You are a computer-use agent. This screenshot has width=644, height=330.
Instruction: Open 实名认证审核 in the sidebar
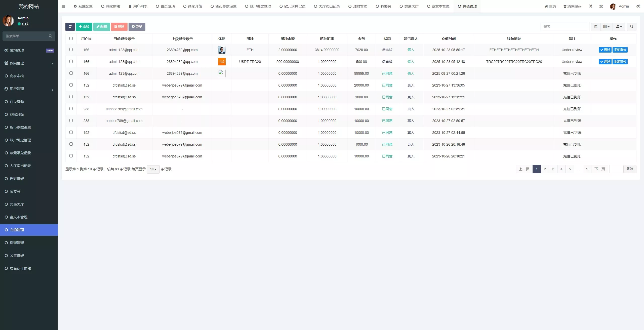[29, 268]
